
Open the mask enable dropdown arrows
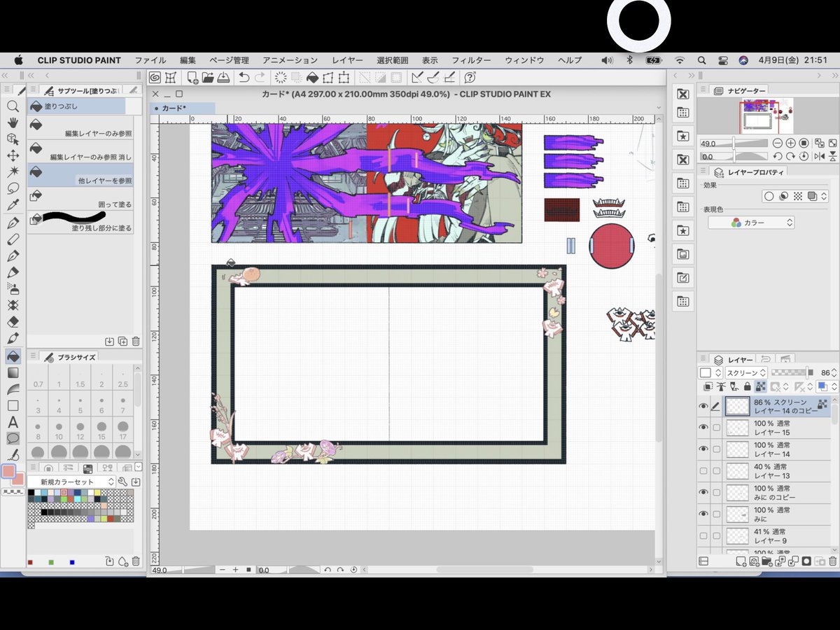pyautogui.click(x=787, y=386)
